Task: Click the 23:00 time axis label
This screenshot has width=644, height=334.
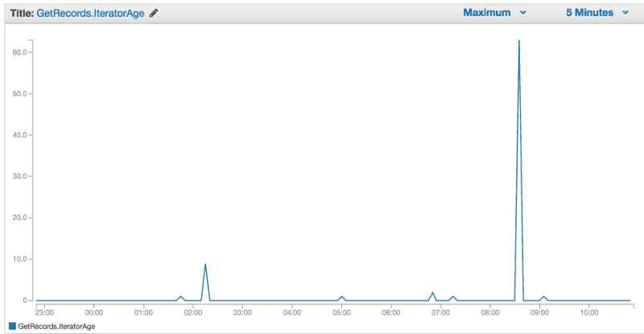Action: pos(44,311)
